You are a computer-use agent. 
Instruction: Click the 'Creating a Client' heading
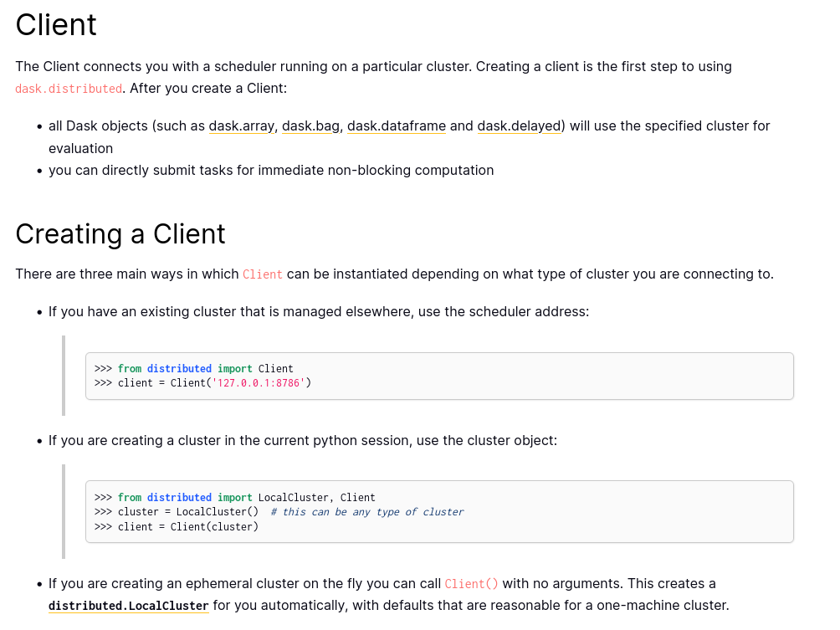(x=120, y=234)
